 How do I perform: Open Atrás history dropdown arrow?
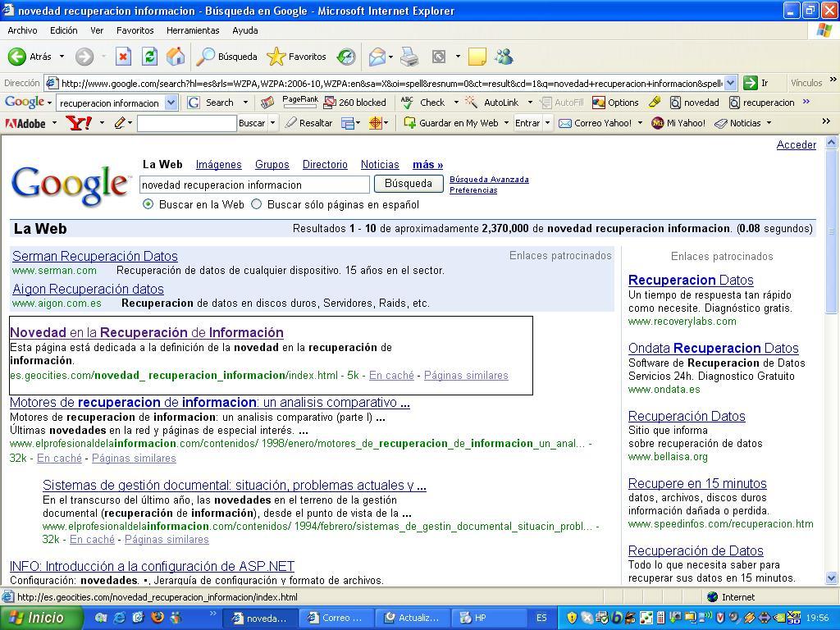point(62,57)
